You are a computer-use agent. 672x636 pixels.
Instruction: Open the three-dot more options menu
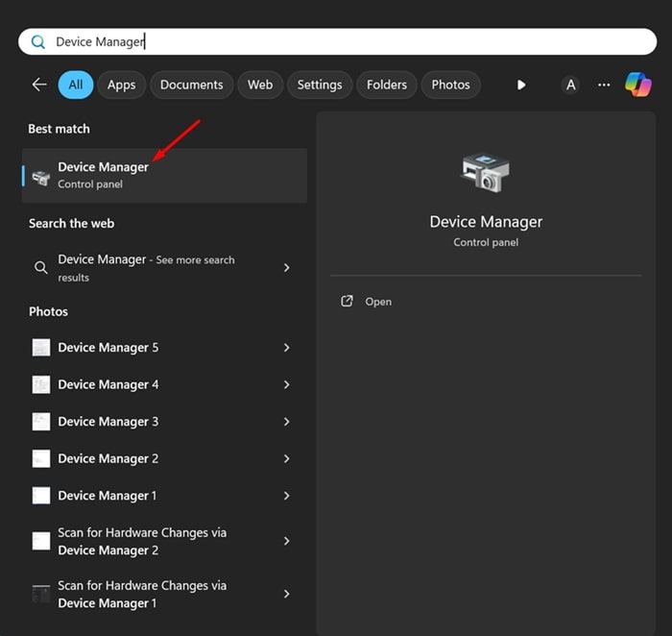[604, 85]
